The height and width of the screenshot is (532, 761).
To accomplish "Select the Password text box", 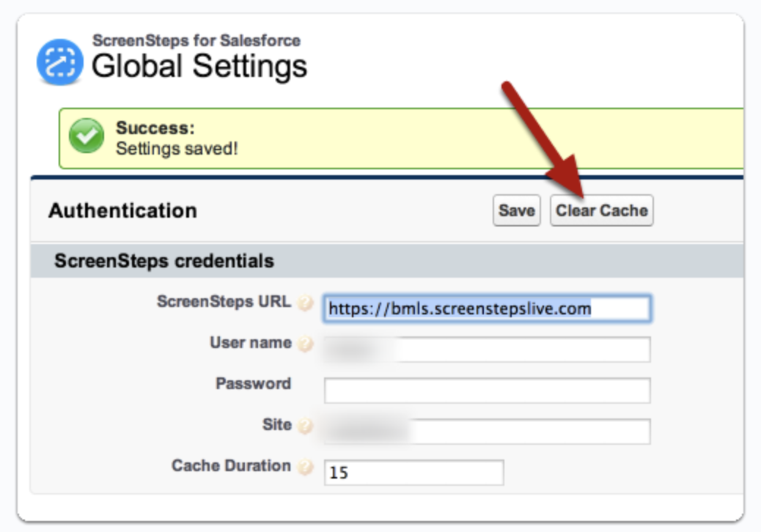I will click(487, 391).
